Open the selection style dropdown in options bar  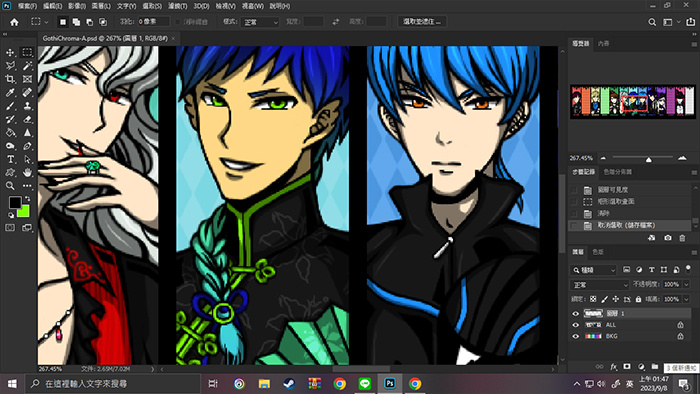pos(260,22)
